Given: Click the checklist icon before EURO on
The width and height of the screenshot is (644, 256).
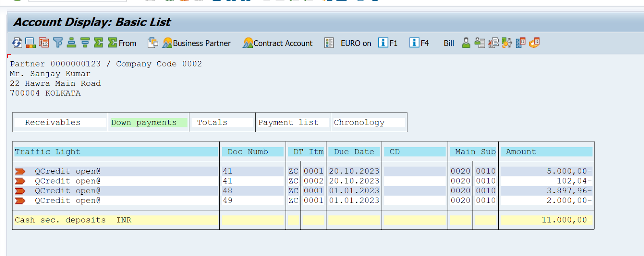Looking at the screenshot, I should point(329,43).
